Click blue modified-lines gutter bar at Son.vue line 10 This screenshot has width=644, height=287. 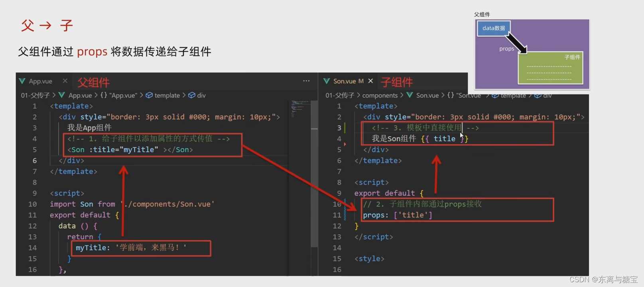pos(345,209)
